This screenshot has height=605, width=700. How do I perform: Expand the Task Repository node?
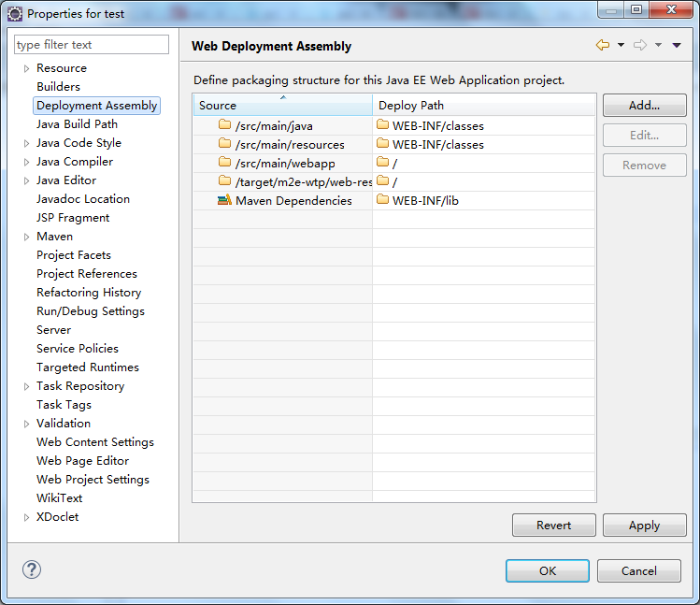[x=26, y=386]
